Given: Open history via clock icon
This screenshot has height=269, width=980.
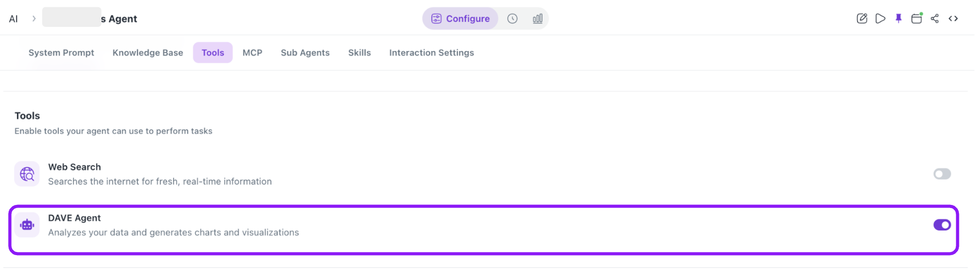Looking at the screenshot, I should point(512,18).
